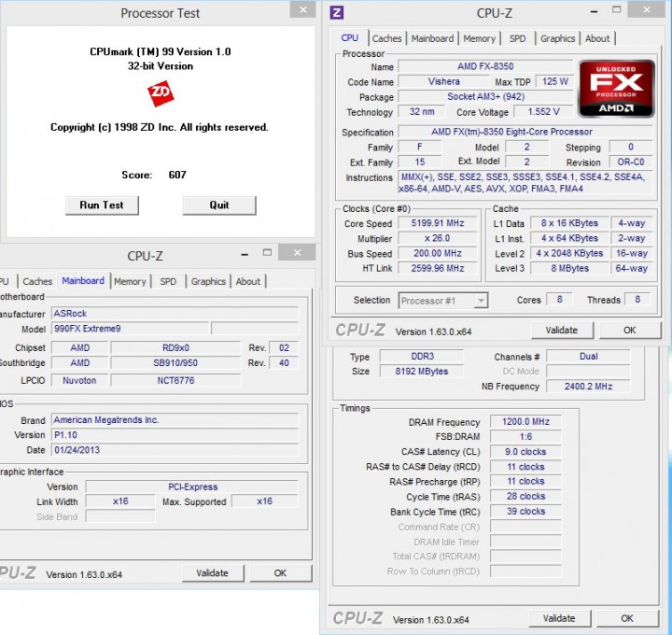Switch to Mainboard tab in top CPU-Z window
Viewport: 672px width, 635px height.
click(432, 38)
